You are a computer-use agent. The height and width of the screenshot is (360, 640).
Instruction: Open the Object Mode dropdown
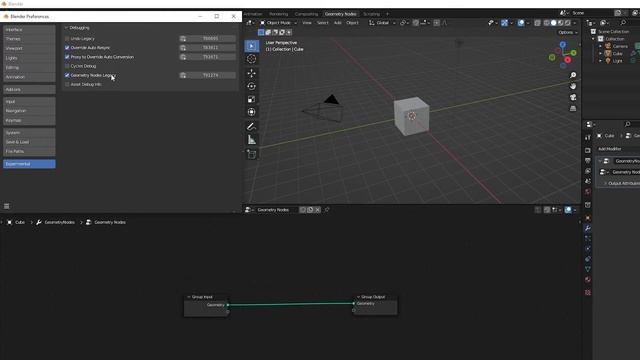[x=278, y=23]
